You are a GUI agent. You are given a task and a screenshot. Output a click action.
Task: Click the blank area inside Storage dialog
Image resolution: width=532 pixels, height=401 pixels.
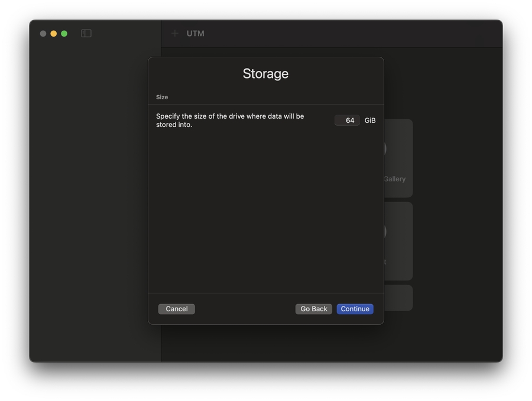pos(265,213)
